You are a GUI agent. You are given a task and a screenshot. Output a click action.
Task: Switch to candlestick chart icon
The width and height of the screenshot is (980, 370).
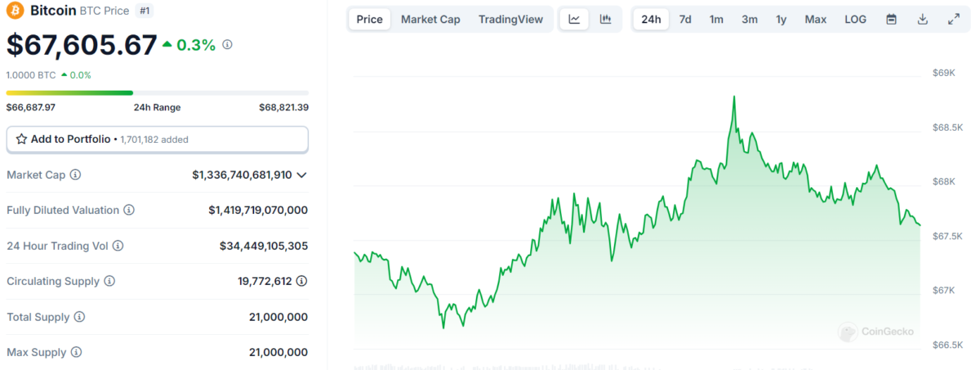coord(605,20)
